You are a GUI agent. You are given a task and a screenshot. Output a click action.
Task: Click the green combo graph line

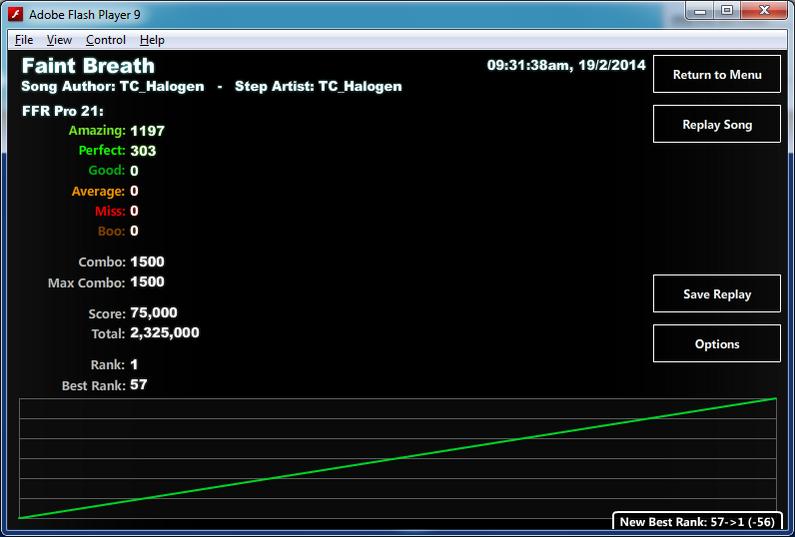pyautogui.click(x=398, y=458)
